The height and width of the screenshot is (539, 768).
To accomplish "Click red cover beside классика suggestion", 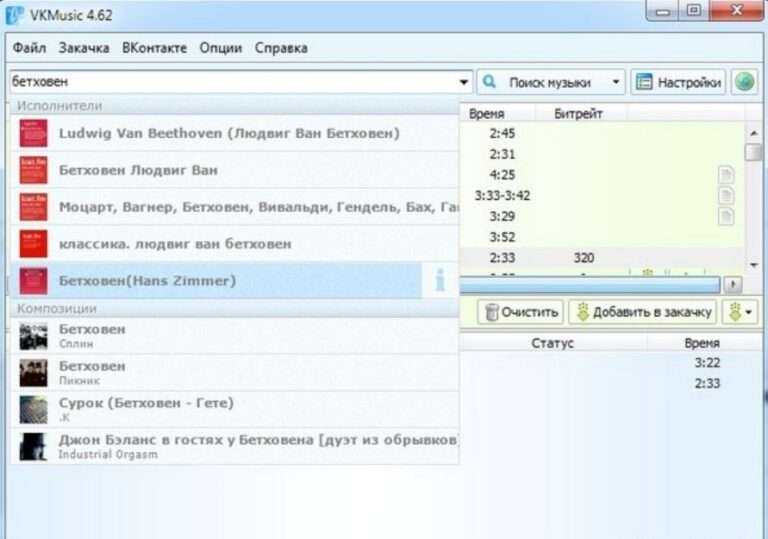I will 33,244.
